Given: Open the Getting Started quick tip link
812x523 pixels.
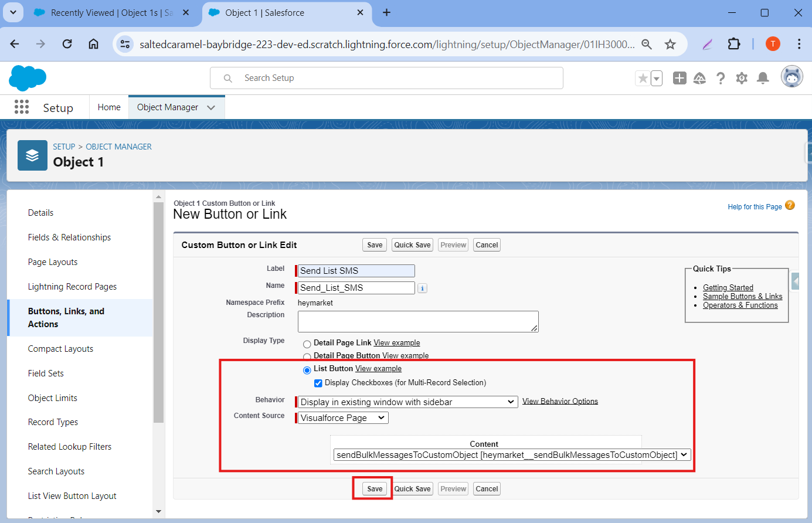Looking at the screenshot, I should pos(728,287).
